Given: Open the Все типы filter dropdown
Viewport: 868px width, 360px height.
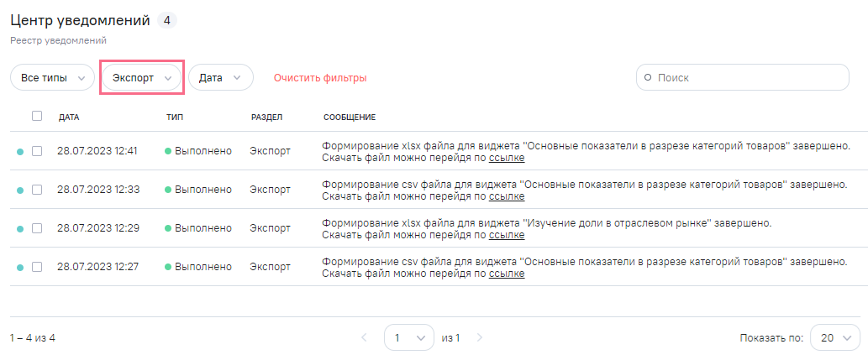Looking at the screenshot, I should (x=52, y=77).
